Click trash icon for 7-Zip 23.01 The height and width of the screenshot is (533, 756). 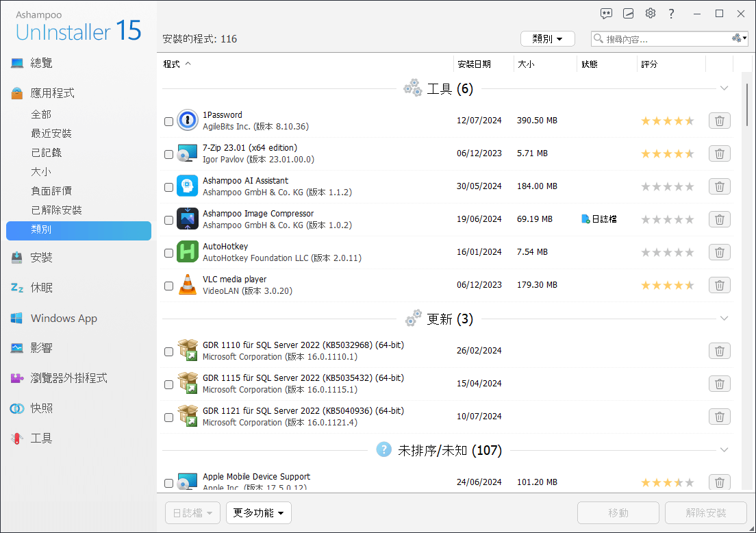[x=719, y=153]
